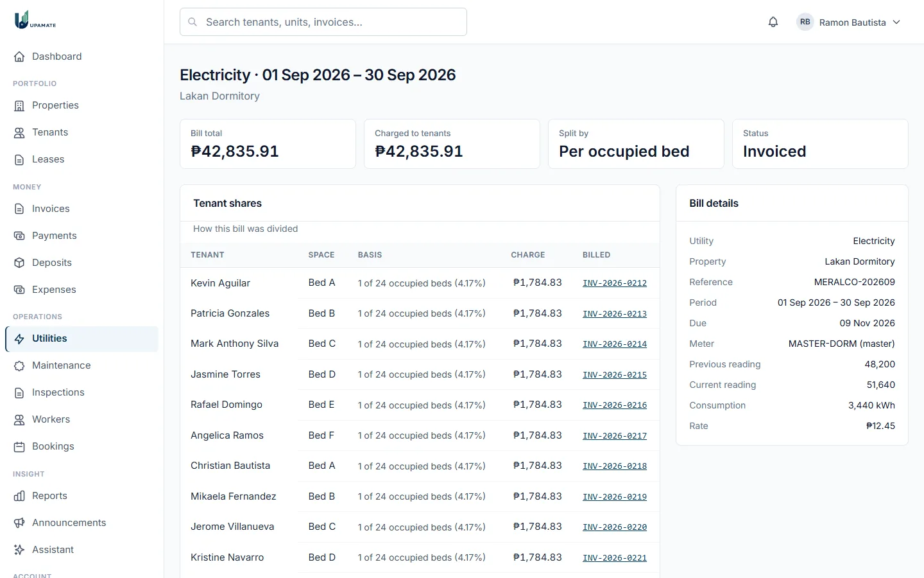Click the Leases document icon
The height and width of the screenshot is (578, 924).
(x=19, y=159)
